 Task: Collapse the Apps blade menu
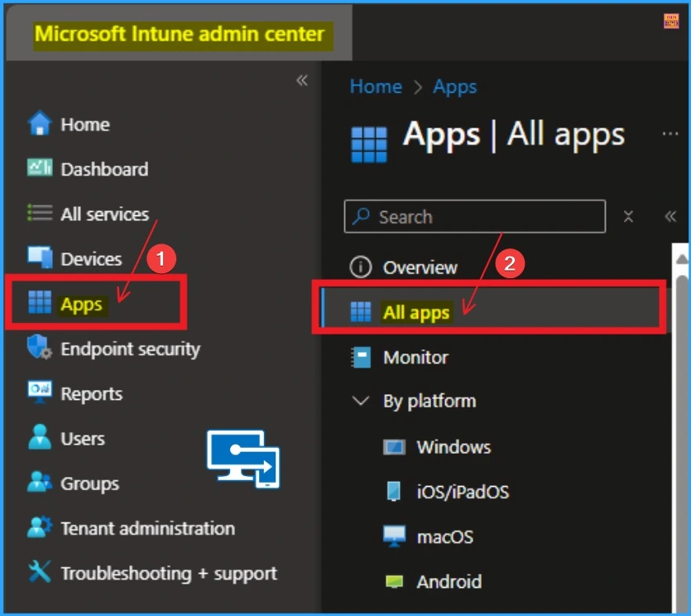670,216
